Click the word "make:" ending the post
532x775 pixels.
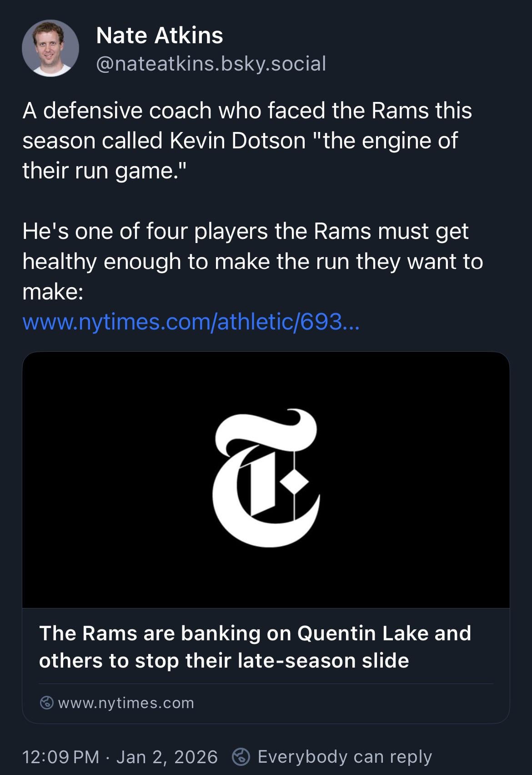tap(53, 292)
